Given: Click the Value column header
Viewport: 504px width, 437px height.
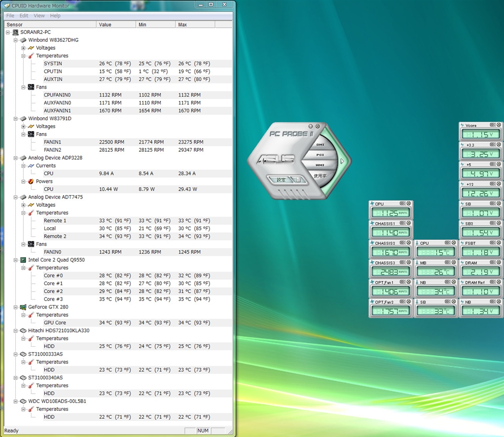Looking at the screenshot, I should point(116,25).
